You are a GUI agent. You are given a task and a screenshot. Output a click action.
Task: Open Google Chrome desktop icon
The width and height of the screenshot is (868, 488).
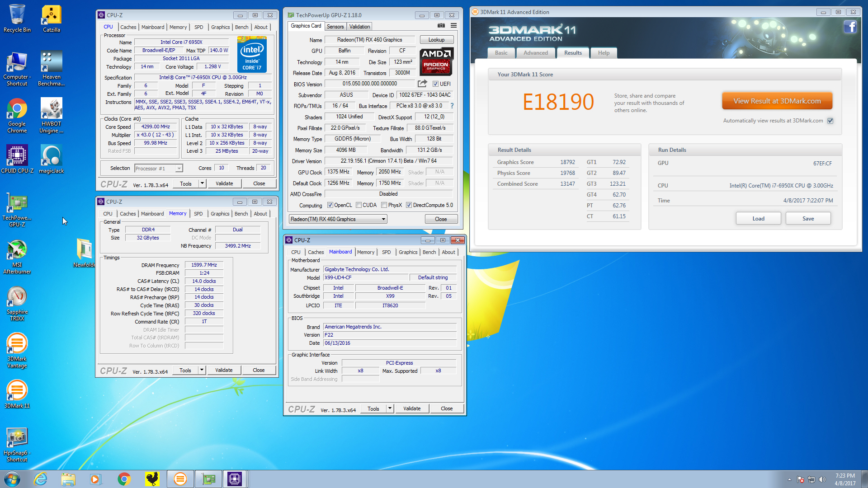click(17, 116)
